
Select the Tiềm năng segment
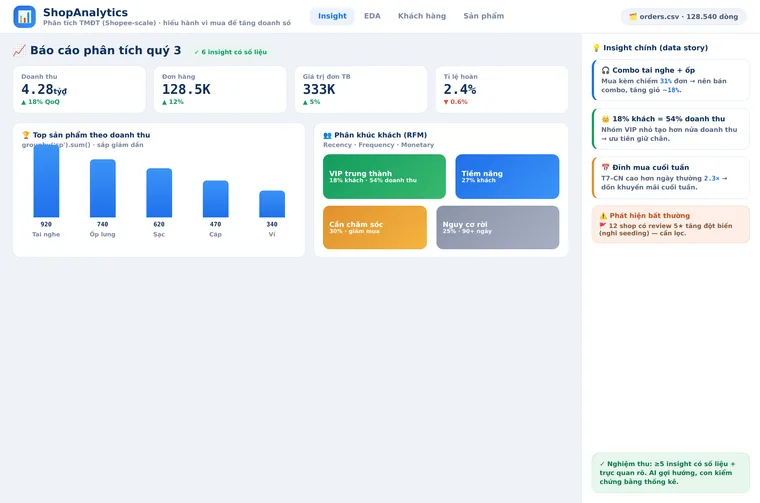[507, 176]
